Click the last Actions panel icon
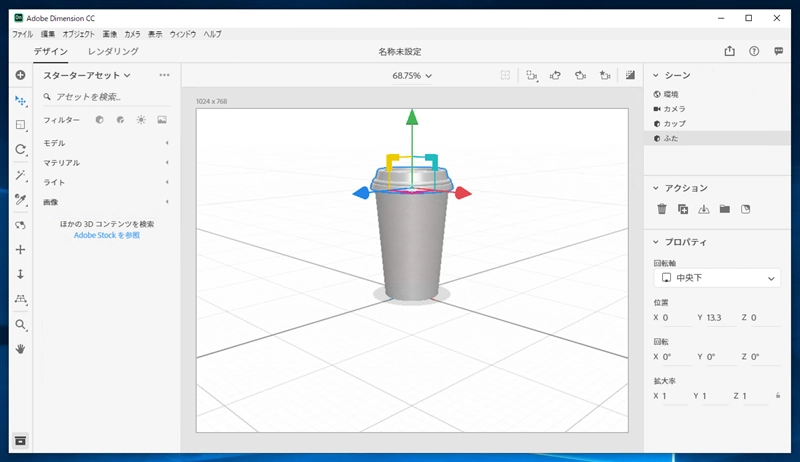 click(745, 209)
